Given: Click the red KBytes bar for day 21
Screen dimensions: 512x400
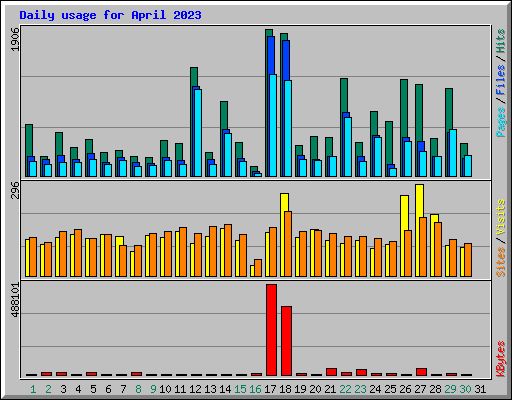Looking at the screenshot, I should click(331, 372).
